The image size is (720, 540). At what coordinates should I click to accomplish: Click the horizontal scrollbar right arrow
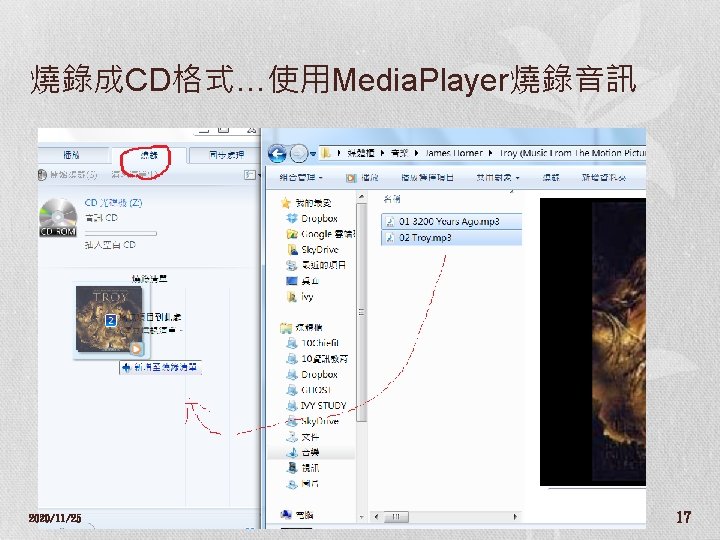(x=515, y=517)
